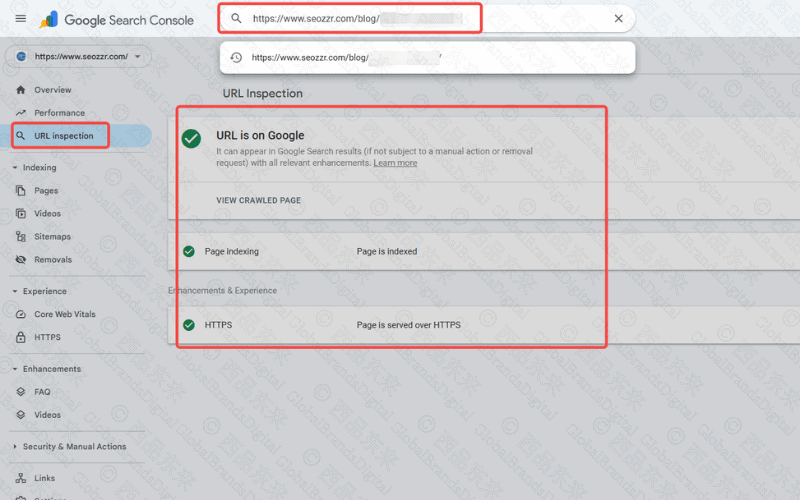
Task: Open the hamburger main menu
Action: (x=20, y=18)
